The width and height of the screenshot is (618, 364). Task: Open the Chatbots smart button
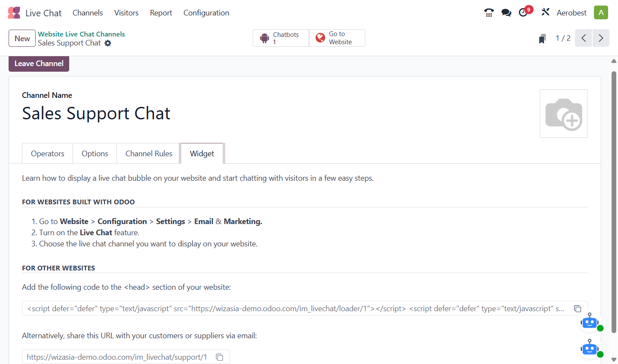(x=281, y=38)
